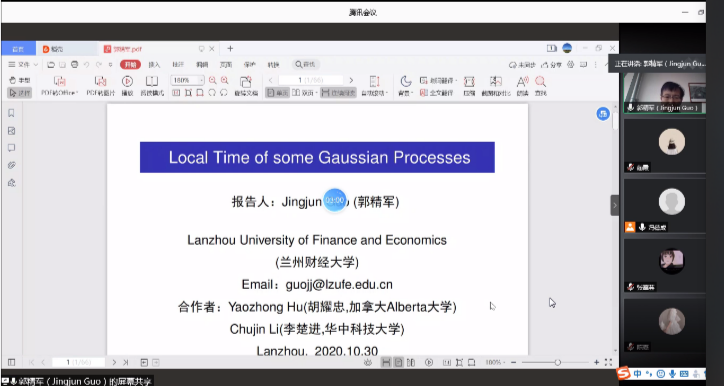Toggle single page view mode

pyautogui.click(x=277, y=93)
